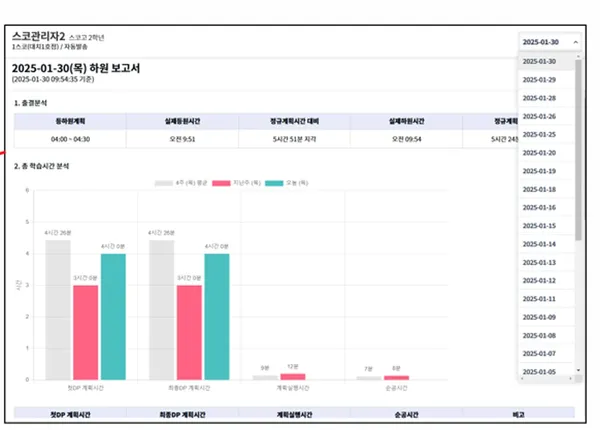Viewport: 600px width, 430px height.
Task: Click the gray average bar for 첫DP 계획시간
Action: point(58,310)
